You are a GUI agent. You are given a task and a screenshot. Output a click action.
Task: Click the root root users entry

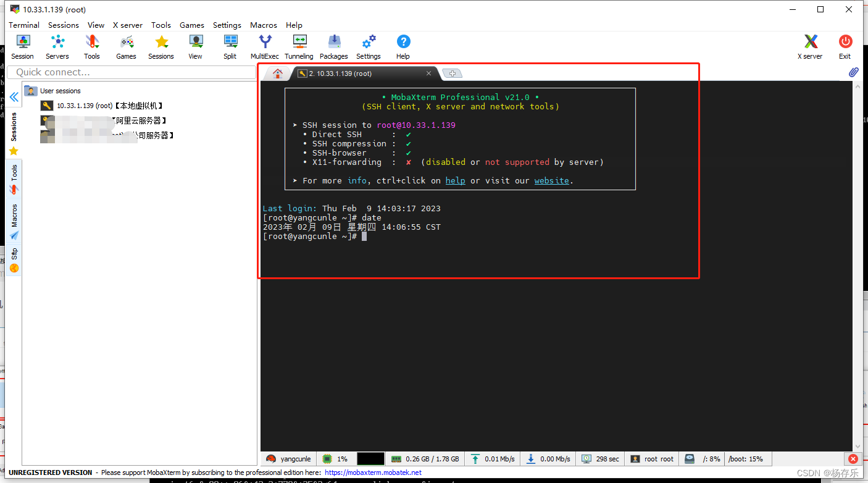tap(659, 459)
